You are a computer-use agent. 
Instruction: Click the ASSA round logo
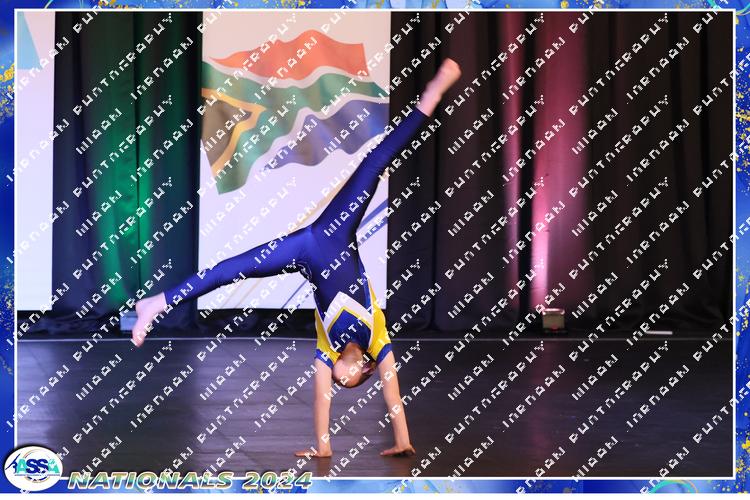pos(33,468)
